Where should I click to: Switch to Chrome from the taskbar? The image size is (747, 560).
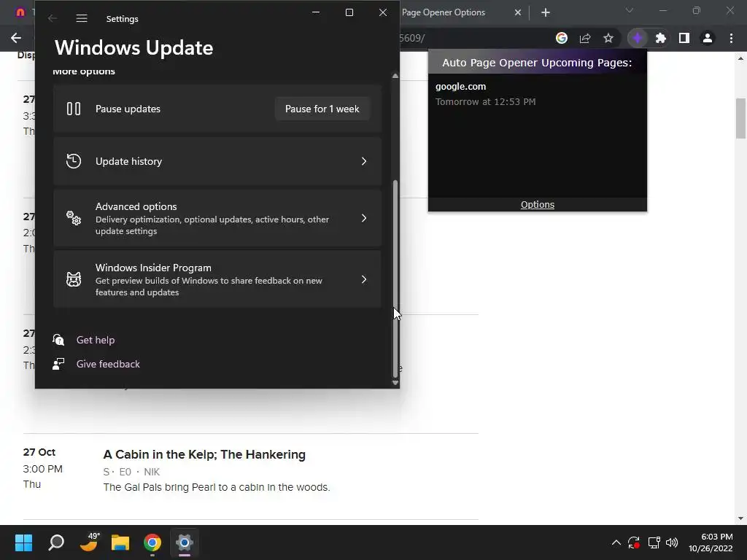tap(152, 542)
